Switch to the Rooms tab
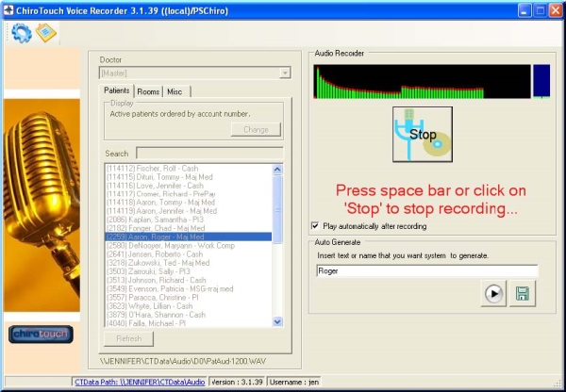Viewport: 566px width, 392px height. (148, 91)
